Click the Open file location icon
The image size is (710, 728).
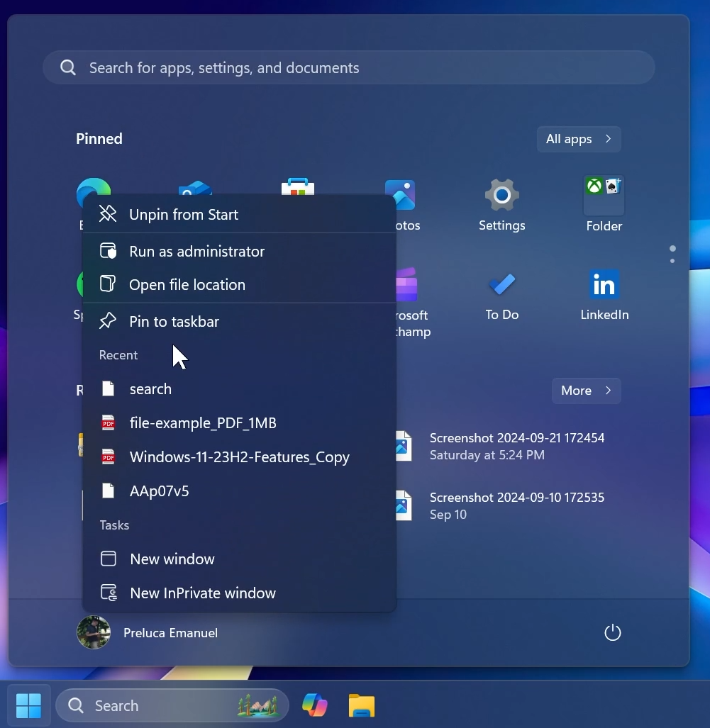pyautogui.click(x=108, y=284)
